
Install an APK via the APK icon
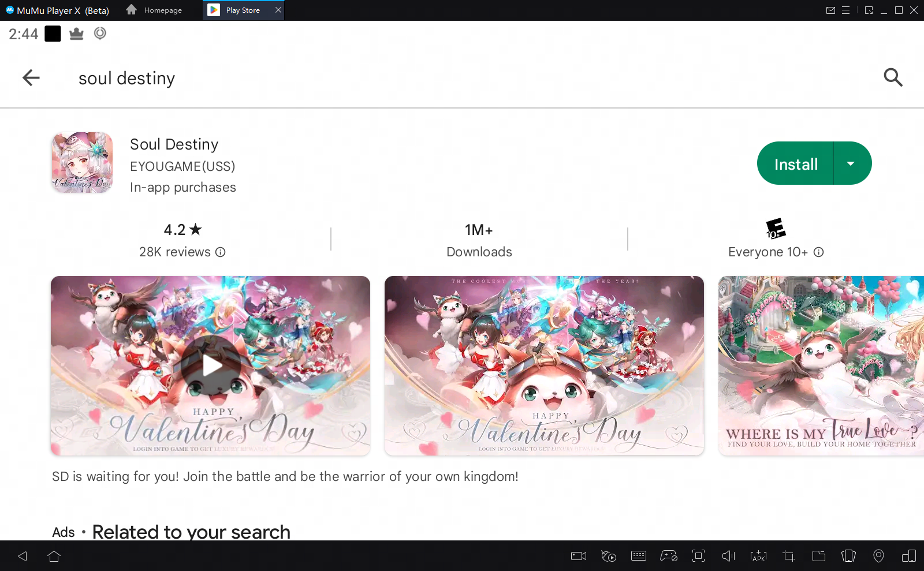[758, 556]
